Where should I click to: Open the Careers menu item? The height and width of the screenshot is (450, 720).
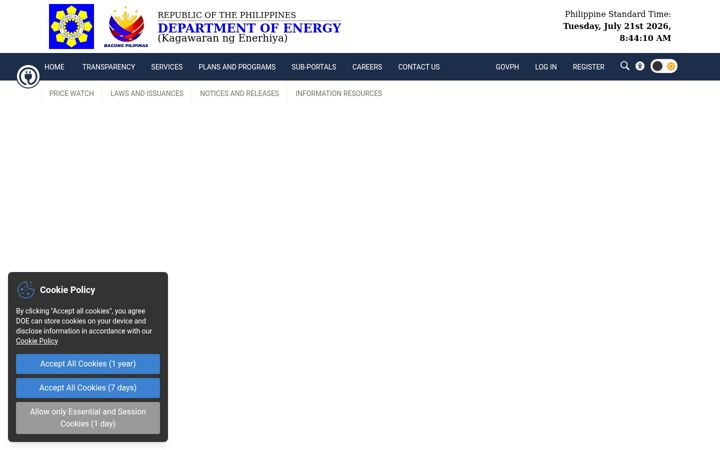click(x=367, y=67)
